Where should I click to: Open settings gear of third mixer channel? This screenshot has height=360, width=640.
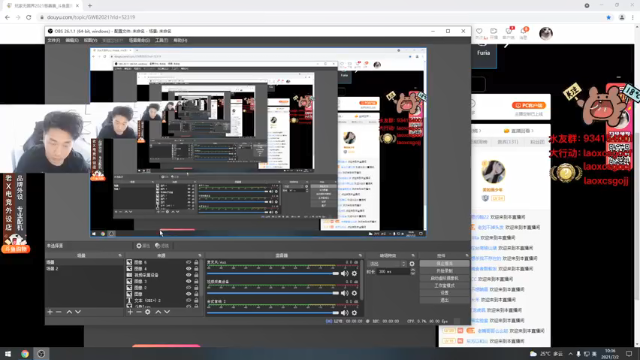coord(354,313)
